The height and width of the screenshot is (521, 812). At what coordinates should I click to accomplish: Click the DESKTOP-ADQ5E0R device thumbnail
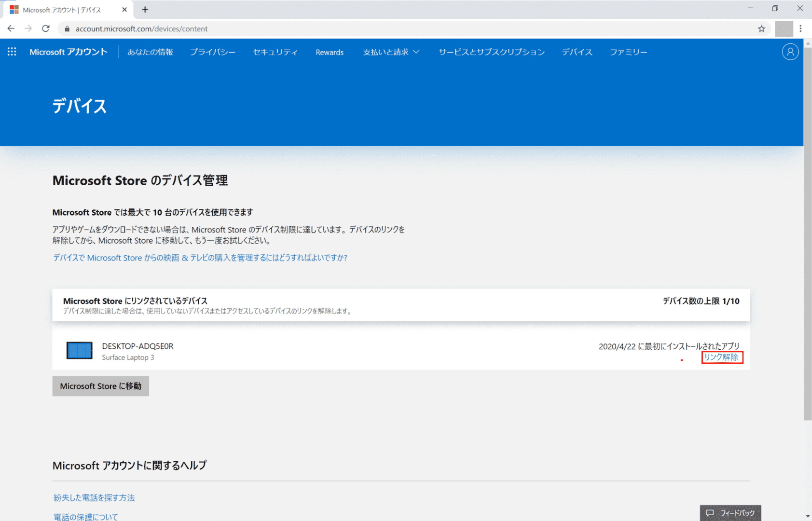79,351
